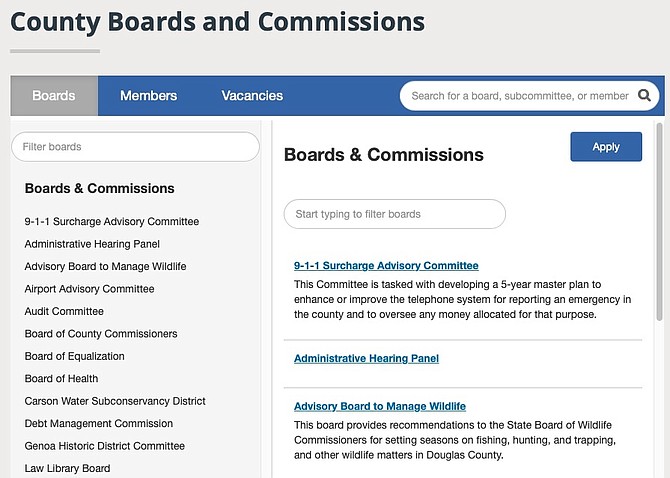Screen dimensions: 670x478
Task: Select Board of Equalization in the sidebar
Action: coord(75,356)
